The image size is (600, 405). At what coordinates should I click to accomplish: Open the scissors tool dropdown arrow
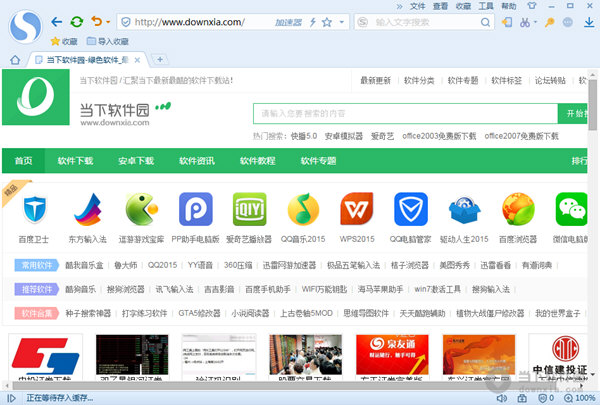[535, 22]
